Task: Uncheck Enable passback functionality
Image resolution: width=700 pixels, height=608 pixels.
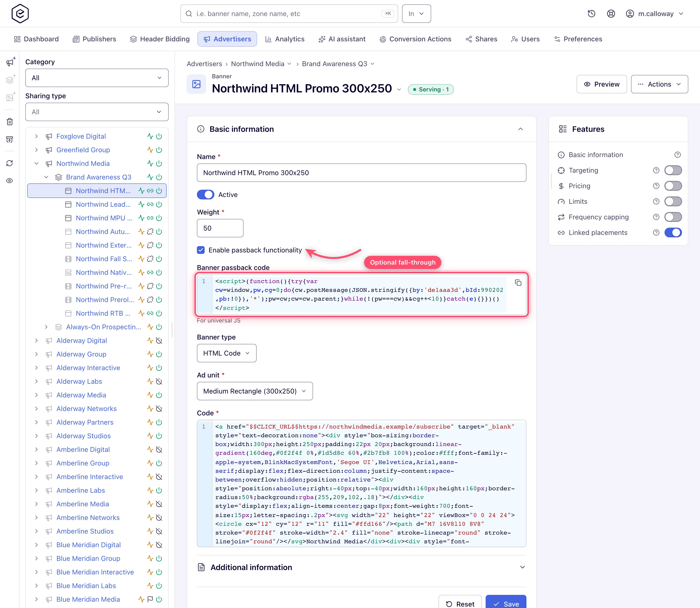Action: [201, 250]
